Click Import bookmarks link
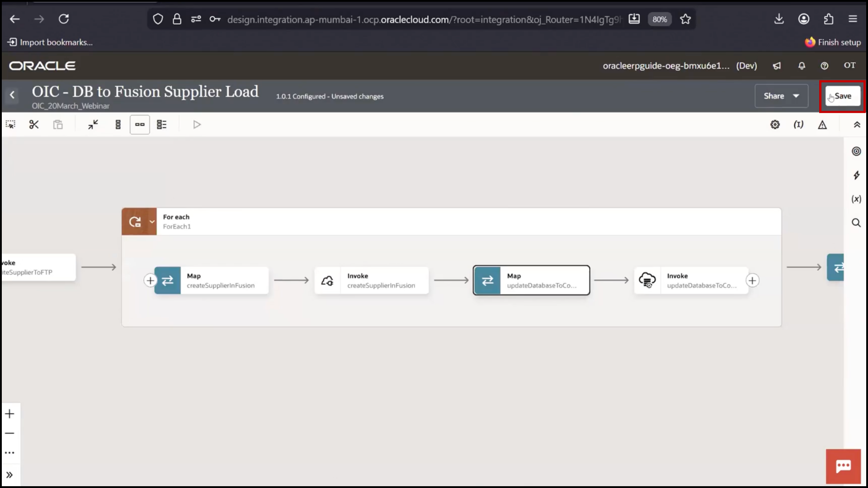868x488 pixels. 50,42
